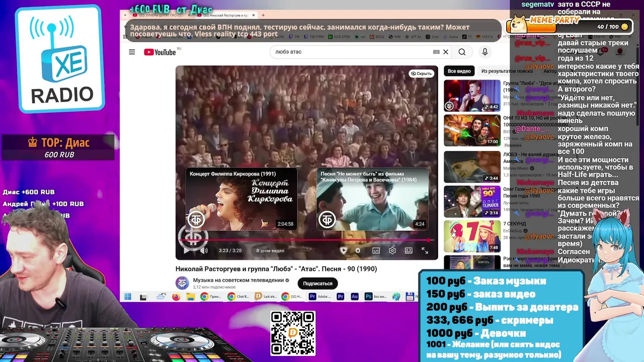Open the '7 СЕКУНД' video thumbnail
The image size is (644, 362).
point(472,236)
